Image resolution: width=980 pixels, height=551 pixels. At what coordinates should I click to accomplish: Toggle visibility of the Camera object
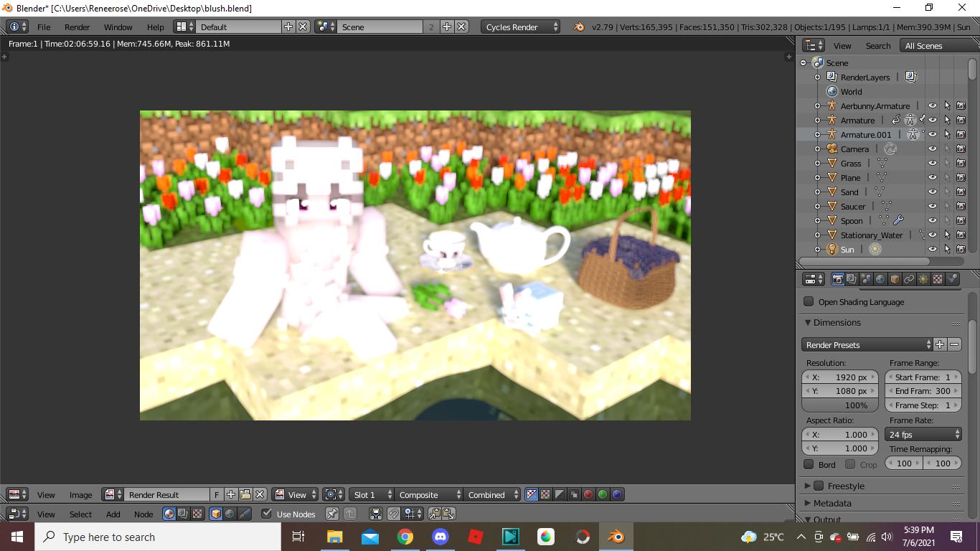tap(933, 149)
